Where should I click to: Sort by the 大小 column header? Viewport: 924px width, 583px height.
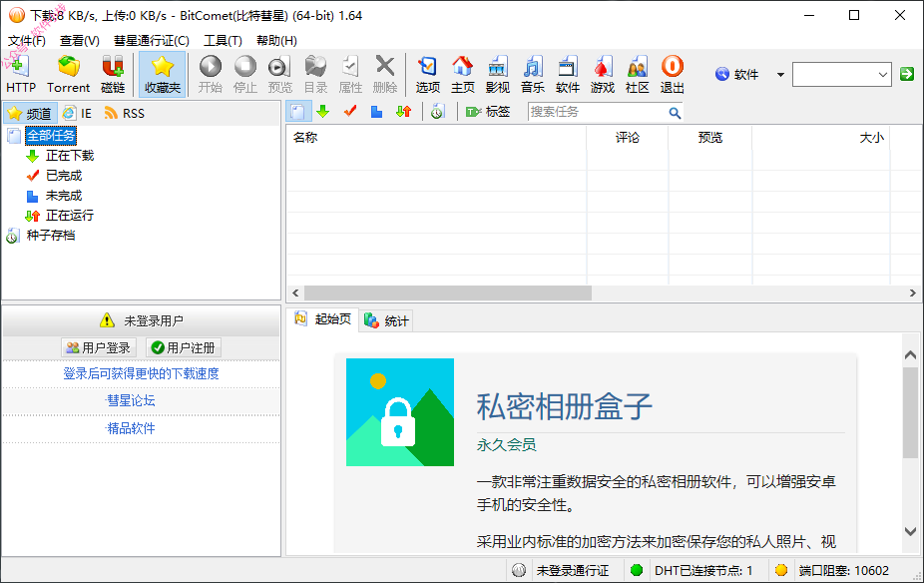coord(821,138)
